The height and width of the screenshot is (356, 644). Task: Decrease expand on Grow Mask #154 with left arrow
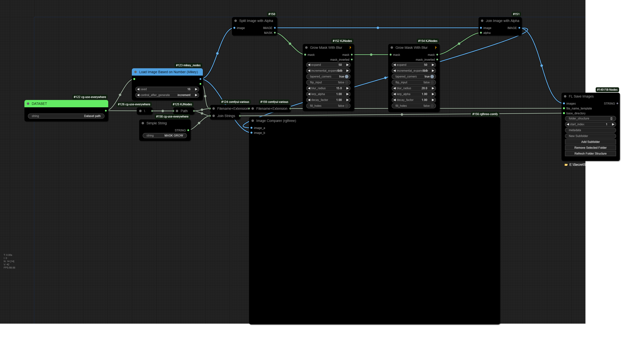click(395, 65)
